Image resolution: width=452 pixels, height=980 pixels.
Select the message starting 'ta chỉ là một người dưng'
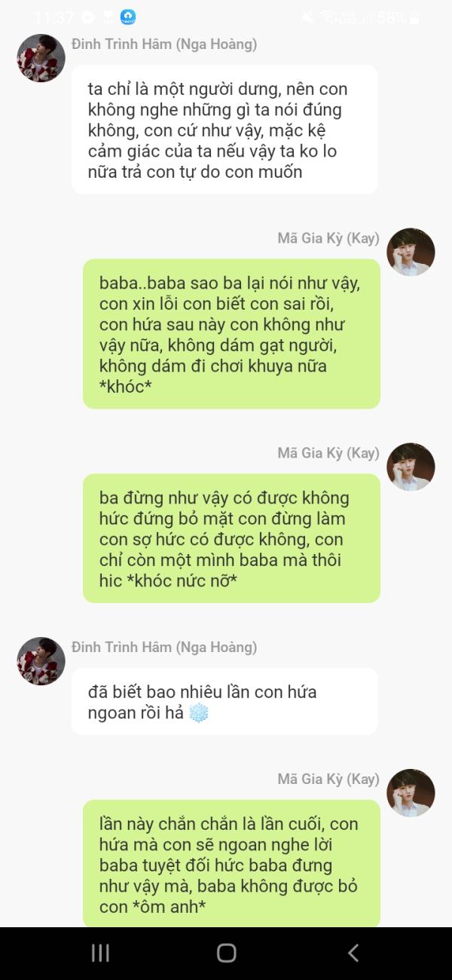pos(224,130)
